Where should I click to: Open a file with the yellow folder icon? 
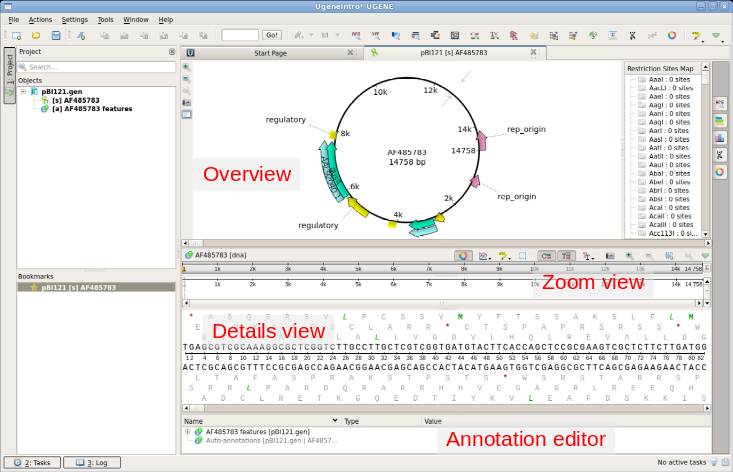click(x=36, y=36)
